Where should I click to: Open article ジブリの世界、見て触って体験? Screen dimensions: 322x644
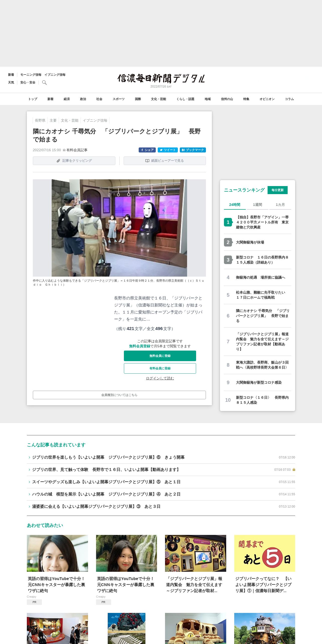tap(106, 470)
